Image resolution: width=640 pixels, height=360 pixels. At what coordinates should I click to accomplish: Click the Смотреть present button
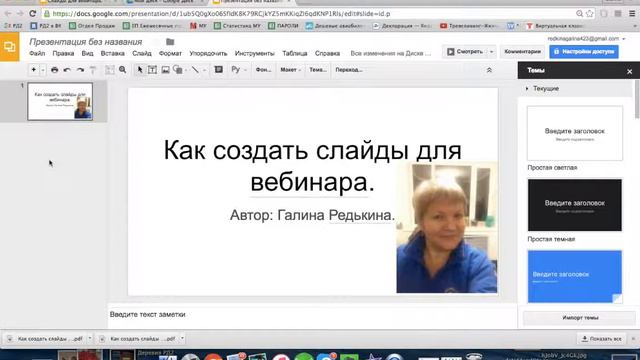pyautogui.click(x=464, y=52)
